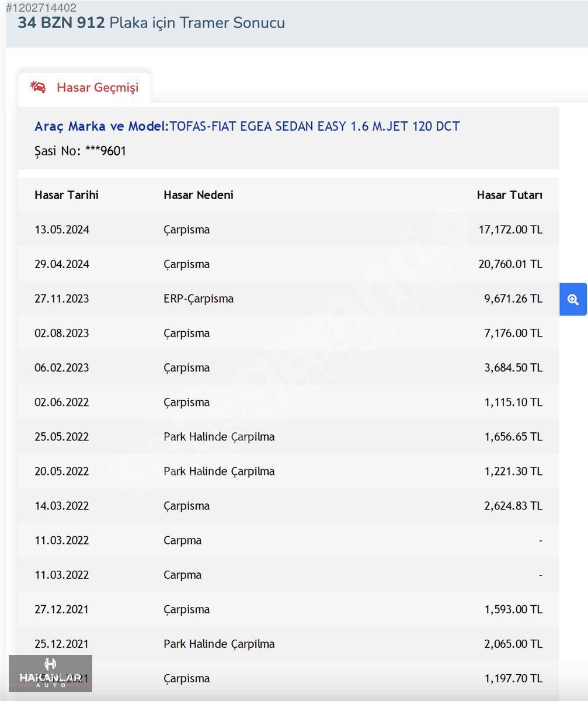Select the date 25.12.2021
This screenshot has width=588, height=701.
62,644
